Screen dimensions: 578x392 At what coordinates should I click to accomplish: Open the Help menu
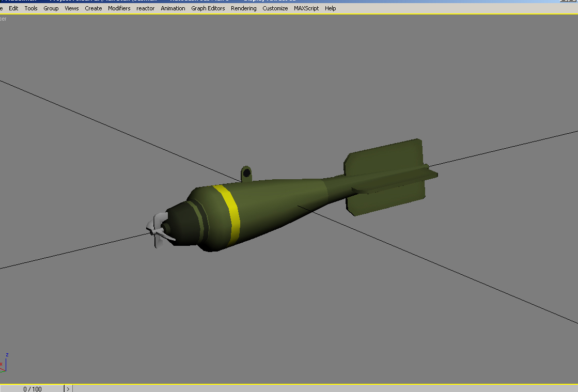point(330,8)
